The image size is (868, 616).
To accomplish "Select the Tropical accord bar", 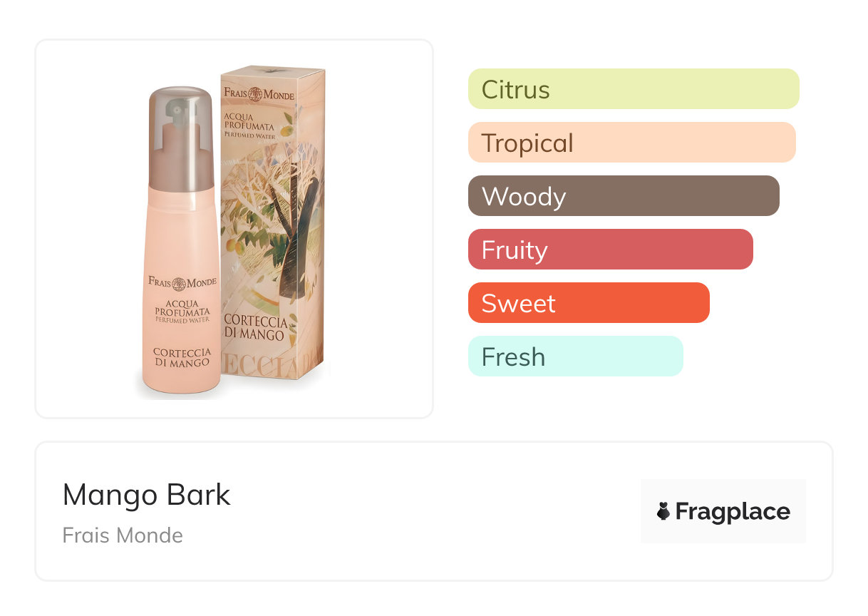I will (631, 143).
